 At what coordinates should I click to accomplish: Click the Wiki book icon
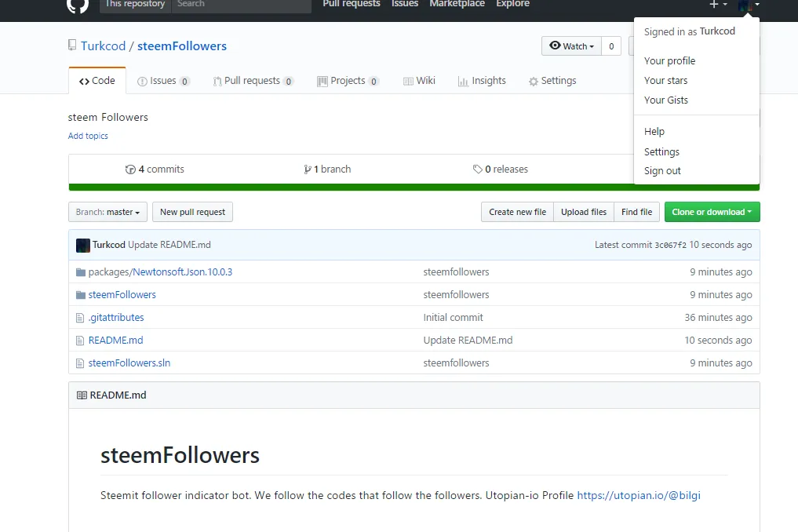[x=408, y=82]
